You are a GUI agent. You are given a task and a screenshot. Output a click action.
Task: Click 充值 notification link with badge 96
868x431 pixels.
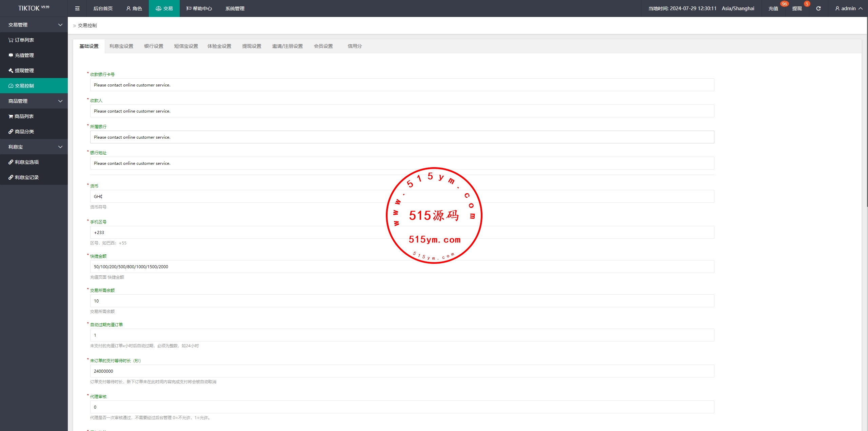[773, 8]
